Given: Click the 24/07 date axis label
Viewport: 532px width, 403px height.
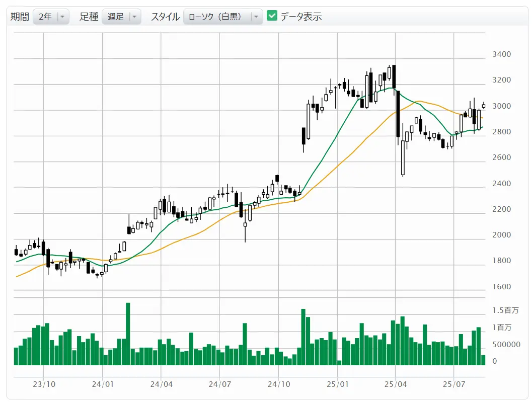Looking at the screenshot, I should click(219, 384).
